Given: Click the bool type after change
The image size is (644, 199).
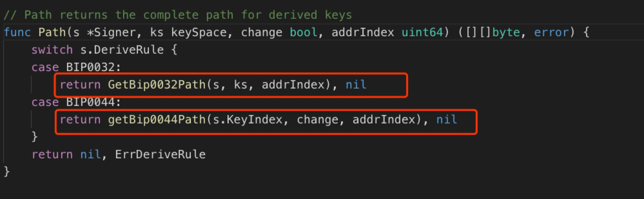Looking at the screenshot, I should [x=304, y=32].
